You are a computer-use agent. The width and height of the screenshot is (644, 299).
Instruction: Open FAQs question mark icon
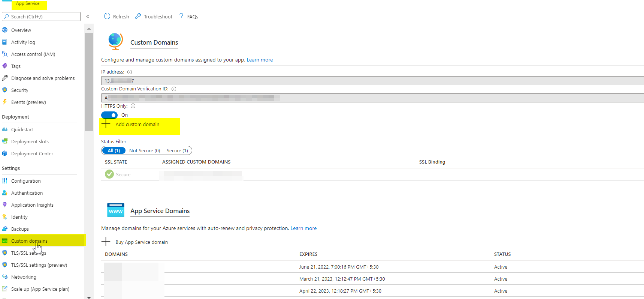click(x=181, y=16)
